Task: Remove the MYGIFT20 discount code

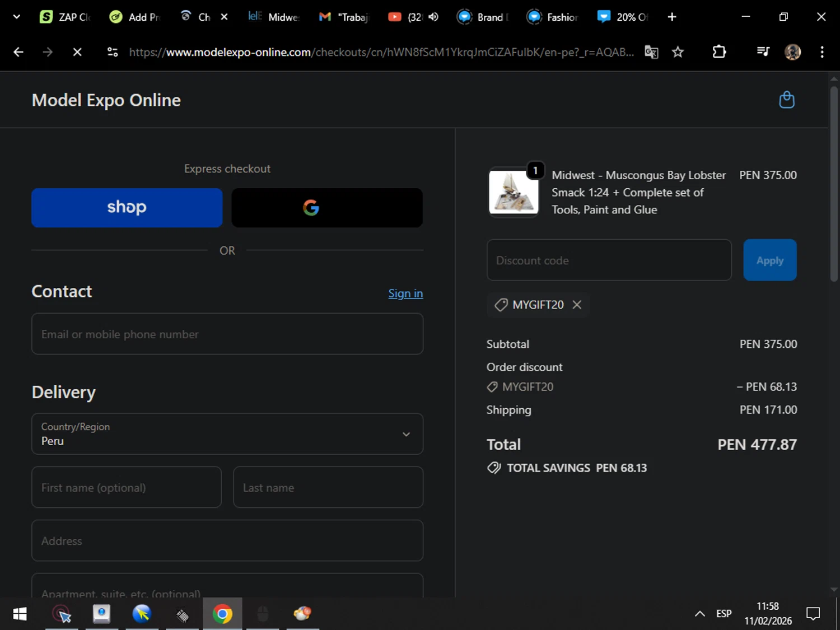Action: (577, 305)
